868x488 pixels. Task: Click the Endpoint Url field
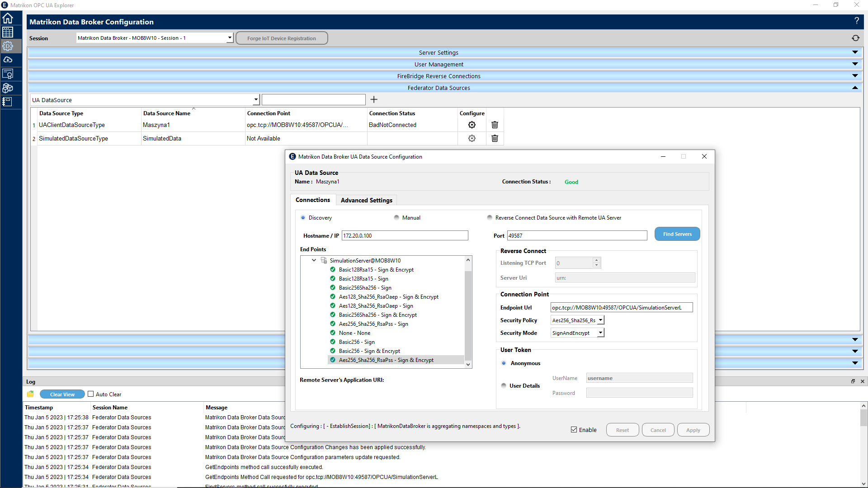(x=622, y=308)
